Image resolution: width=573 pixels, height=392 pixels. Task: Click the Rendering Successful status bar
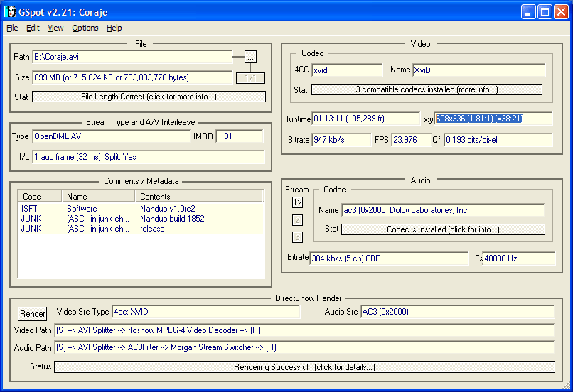[304, 367]
